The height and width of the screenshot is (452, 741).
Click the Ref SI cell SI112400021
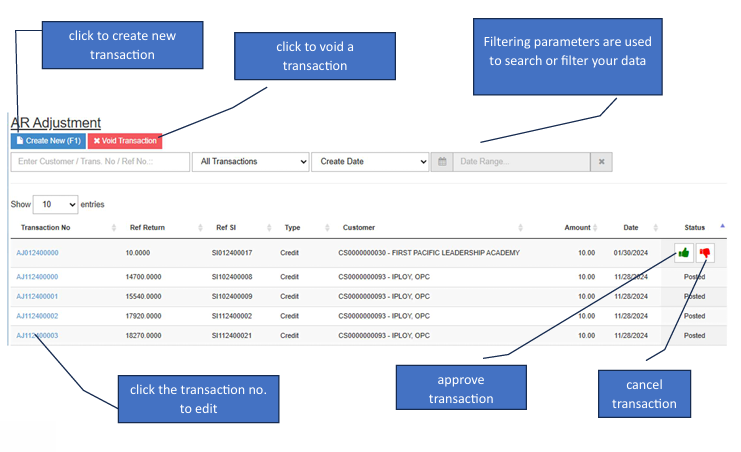(x=232, y=336)
